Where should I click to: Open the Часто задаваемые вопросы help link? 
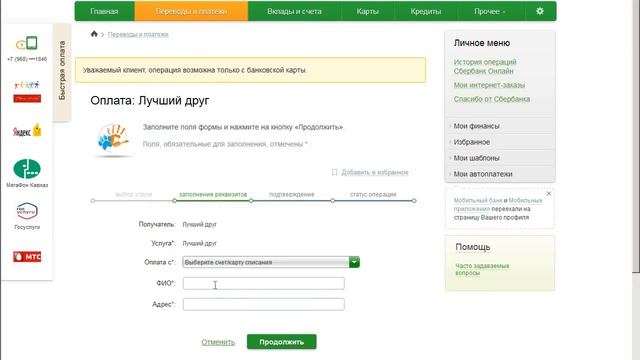[x=482, y=269]
